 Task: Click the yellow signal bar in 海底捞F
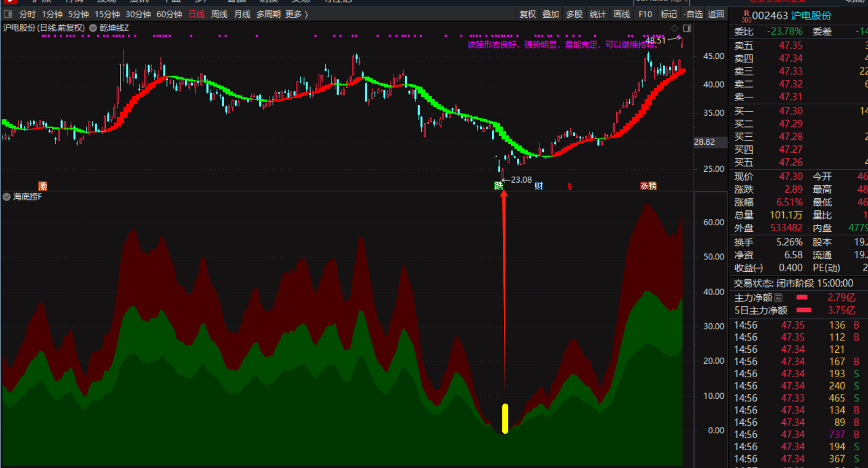coord(505,418)
